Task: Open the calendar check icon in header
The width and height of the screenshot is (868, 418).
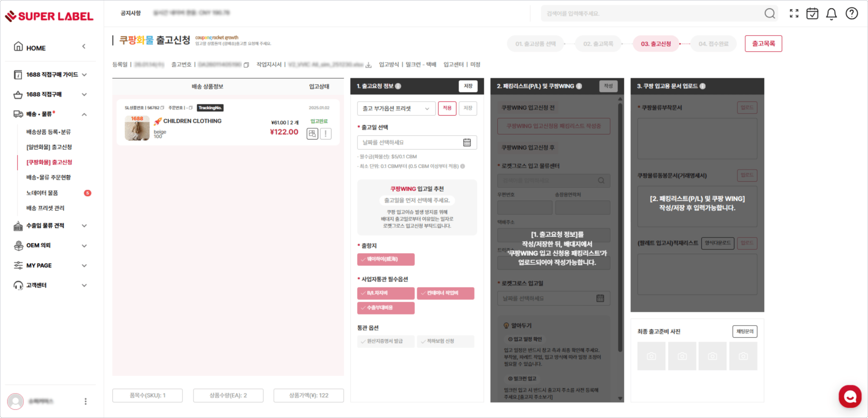Action: (812, 14)
